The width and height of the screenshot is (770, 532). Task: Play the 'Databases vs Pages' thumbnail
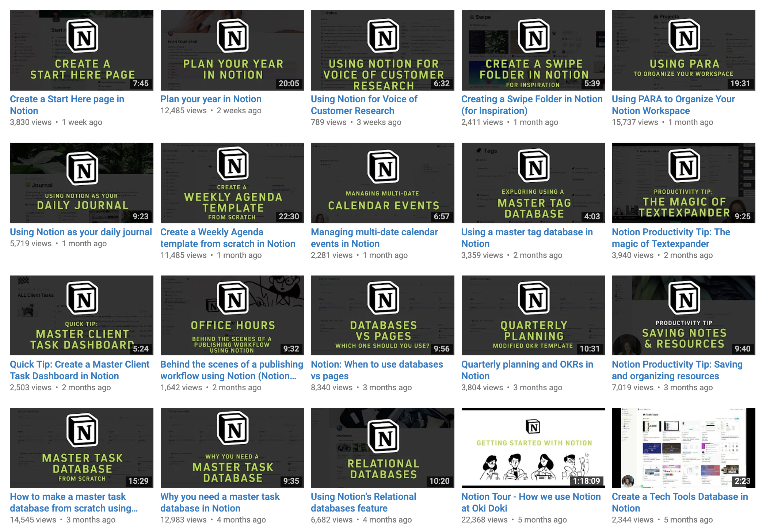point(383,315)
